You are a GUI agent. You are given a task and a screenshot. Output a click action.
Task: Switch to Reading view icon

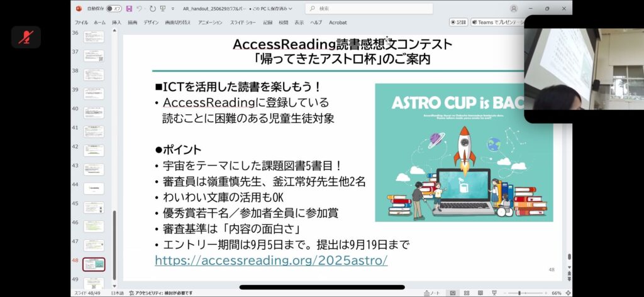[x=480, y=293]
